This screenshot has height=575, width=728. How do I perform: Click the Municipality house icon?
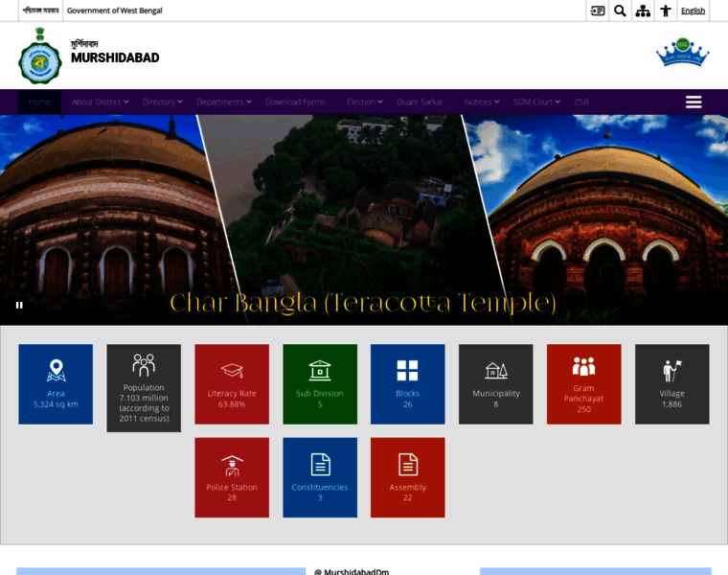[x=496, y=371]
